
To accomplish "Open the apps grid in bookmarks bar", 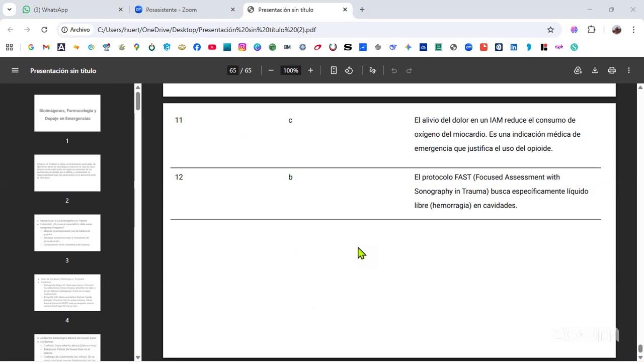I will pos(9,47).
